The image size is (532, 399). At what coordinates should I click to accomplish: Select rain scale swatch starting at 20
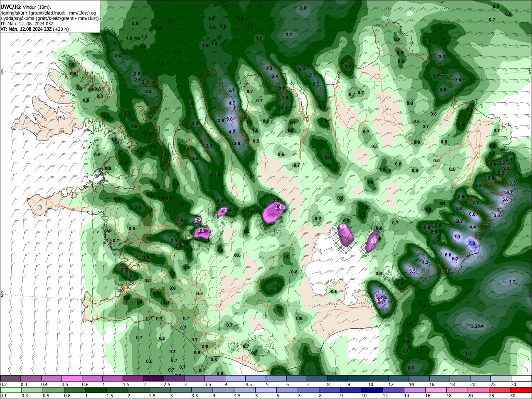click(479, 390)
